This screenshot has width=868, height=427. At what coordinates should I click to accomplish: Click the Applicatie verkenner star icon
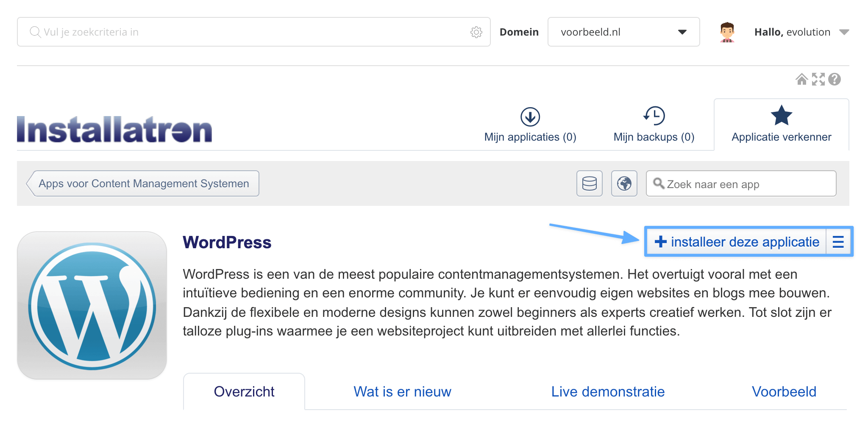(781, 115)
